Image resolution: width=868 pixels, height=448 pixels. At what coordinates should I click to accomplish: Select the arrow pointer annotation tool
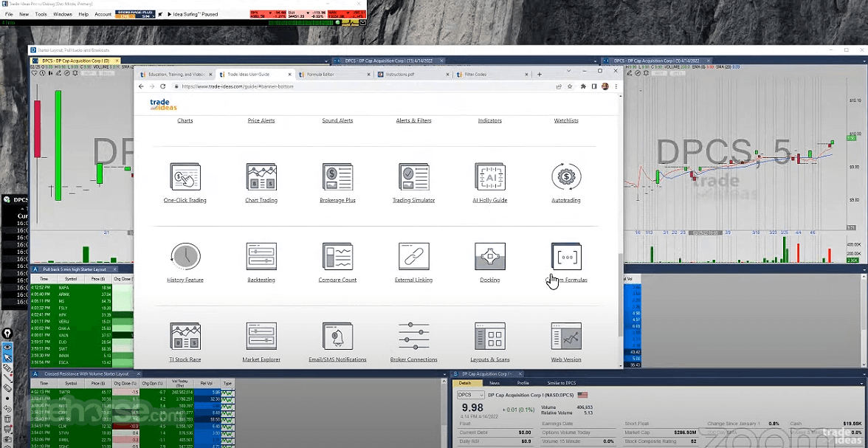(7, 357)
